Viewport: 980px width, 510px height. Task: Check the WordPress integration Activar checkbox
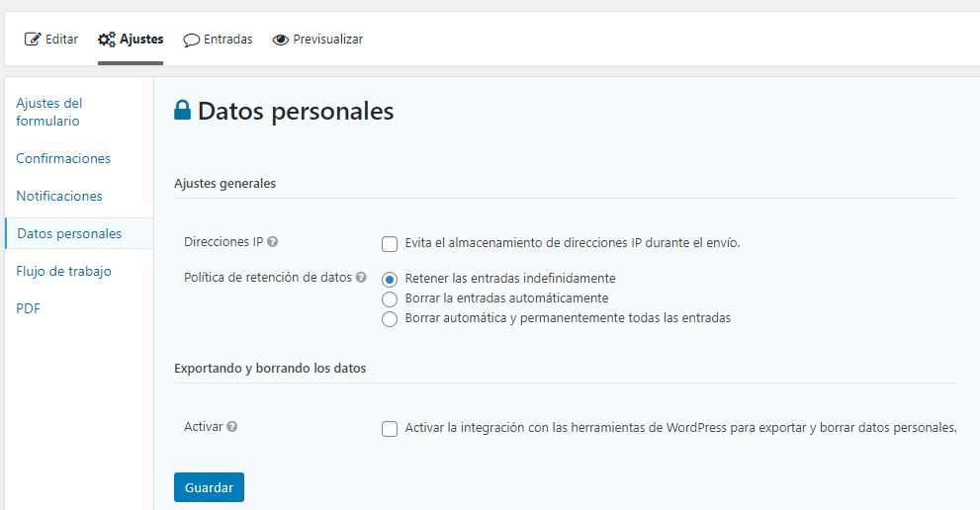[390, 429]
